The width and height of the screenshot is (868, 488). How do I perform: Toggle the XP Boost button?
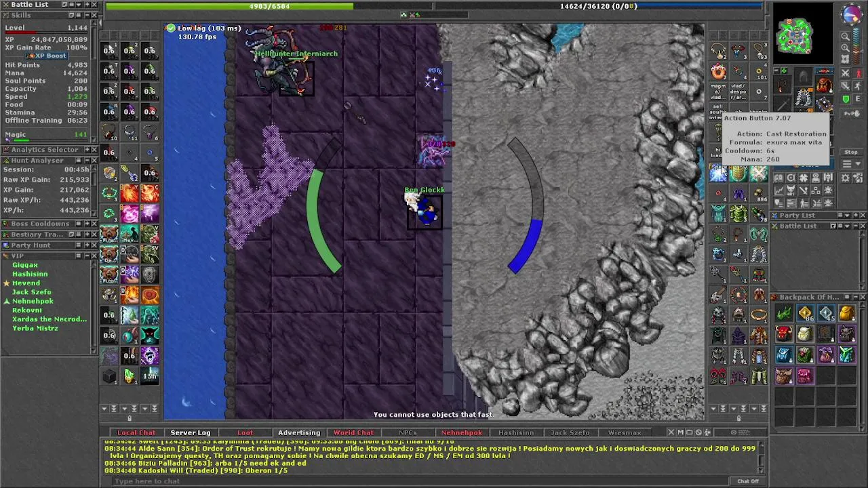click(47, 56)
